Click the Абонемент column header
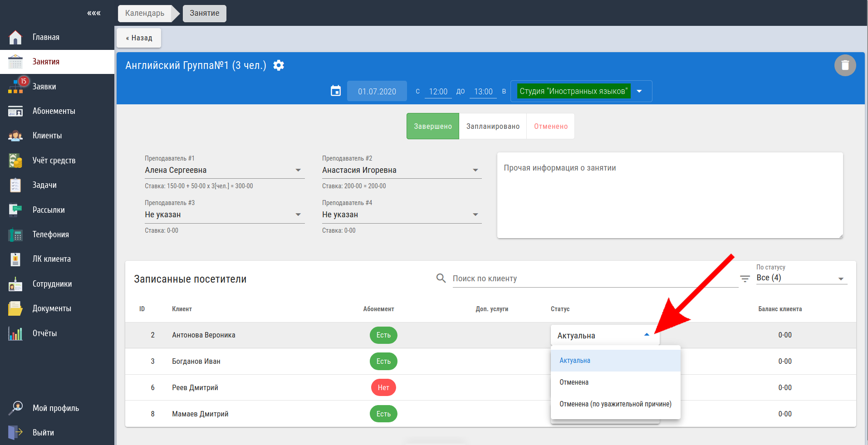This screenshot has height=445, width=868. click(x=378, y=309)
